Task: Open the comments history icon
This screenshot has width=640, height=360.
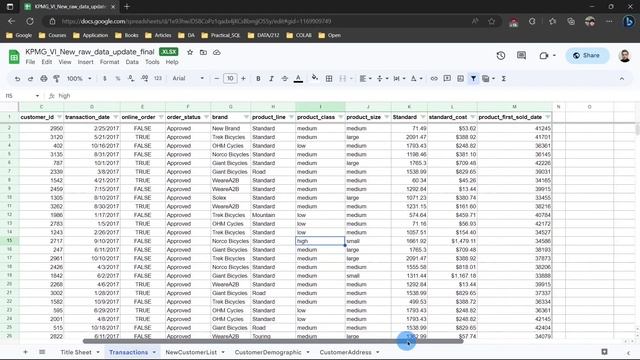Action: coord(521,56)
